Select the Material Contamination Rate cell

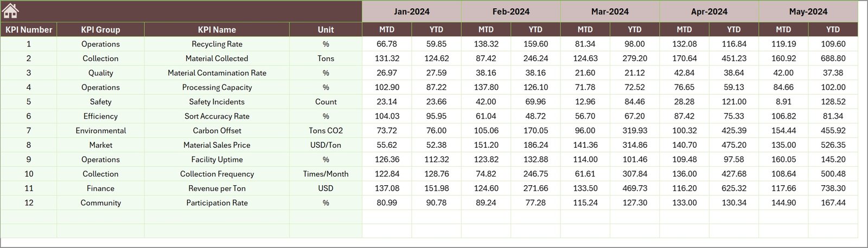(216, 73)
